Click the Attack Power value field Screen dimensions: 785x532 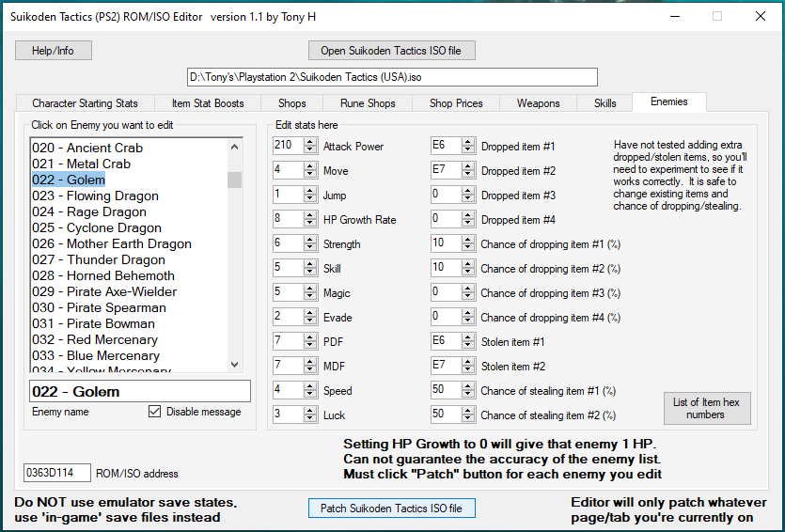(289, 146)
